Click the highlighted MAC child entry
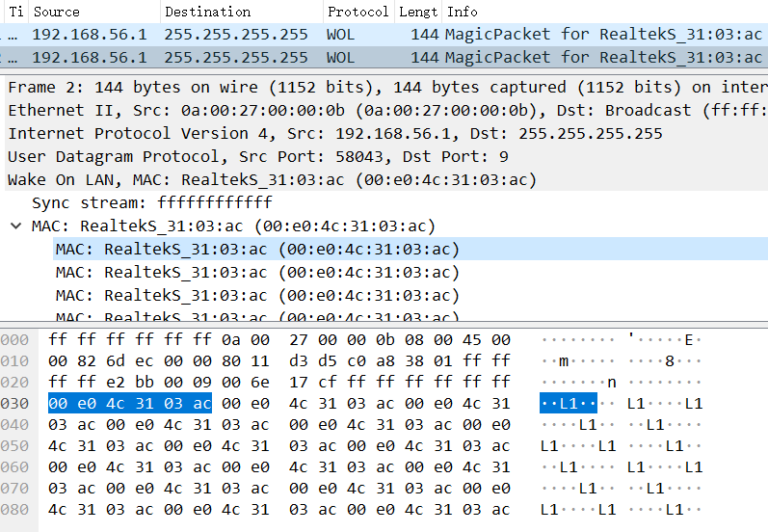This screenshot has width=768, height=532. click(257, 250)
